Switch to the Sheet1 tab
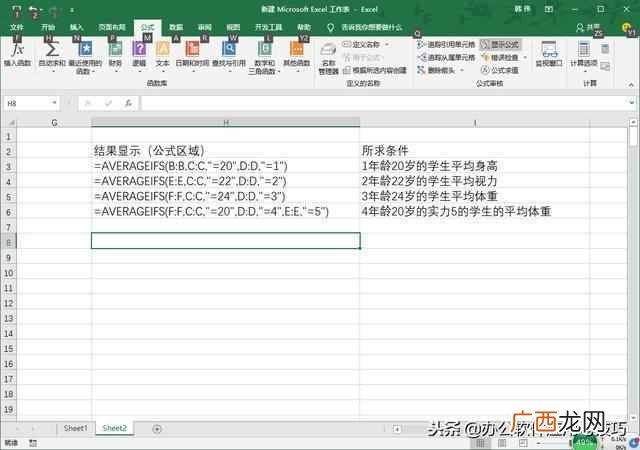This screenshot has width=640, height=450. coord(76,428)
